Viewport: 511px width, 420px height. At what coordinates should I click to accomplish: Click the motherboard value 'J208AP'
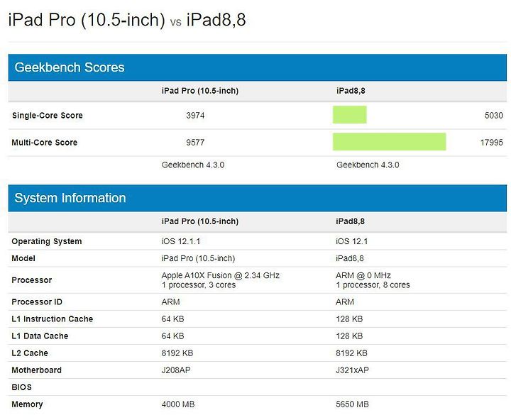[176, 370]
